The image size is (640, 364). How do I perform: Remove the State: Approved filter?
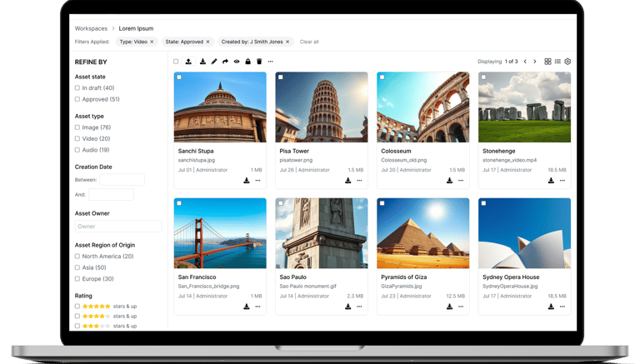[207, 42]
